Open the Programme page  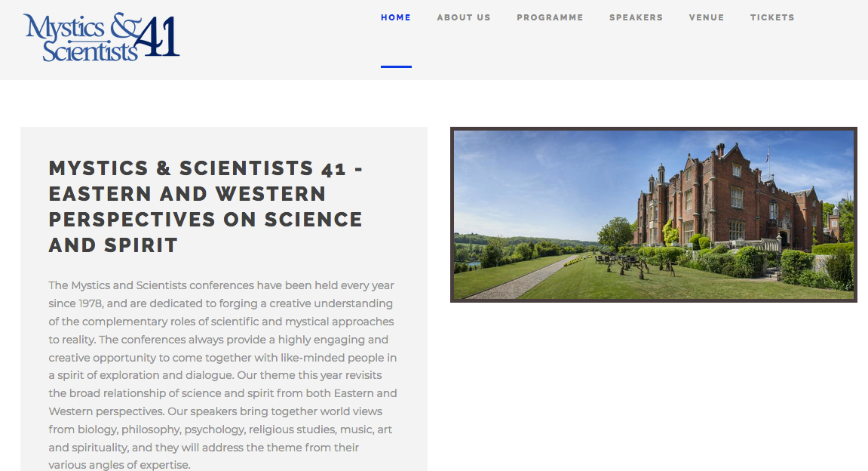click(x=551, y=17)
